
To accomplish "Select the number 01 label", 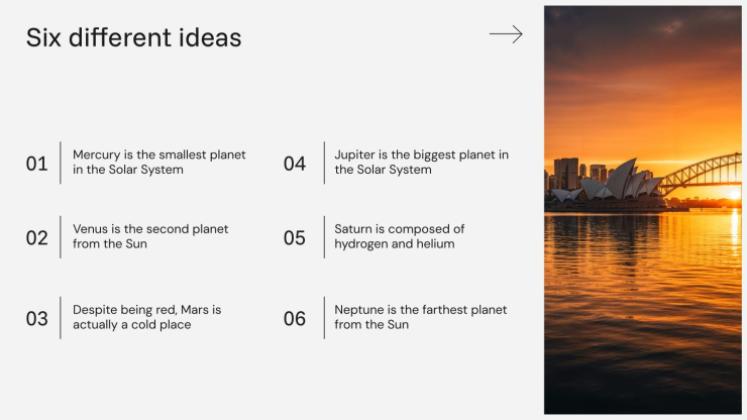I will pos(37,163).
